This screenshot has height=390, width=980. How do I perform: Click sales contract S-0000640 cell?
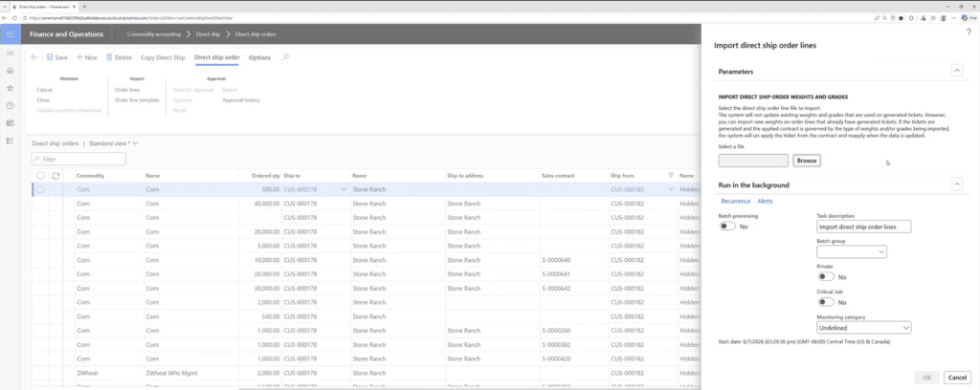click(x=556, y=260)
